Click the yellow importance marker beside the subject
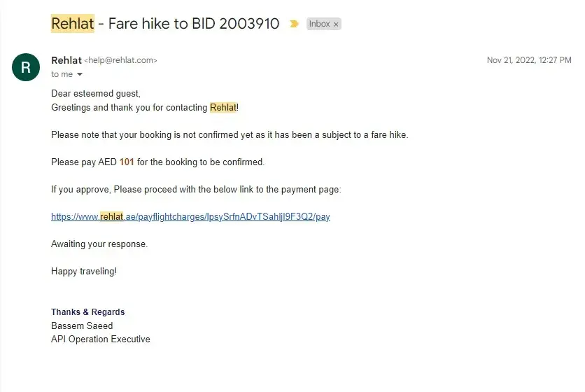Image resolution: width=585 pixels, height=392 pixels. (294, 24)
